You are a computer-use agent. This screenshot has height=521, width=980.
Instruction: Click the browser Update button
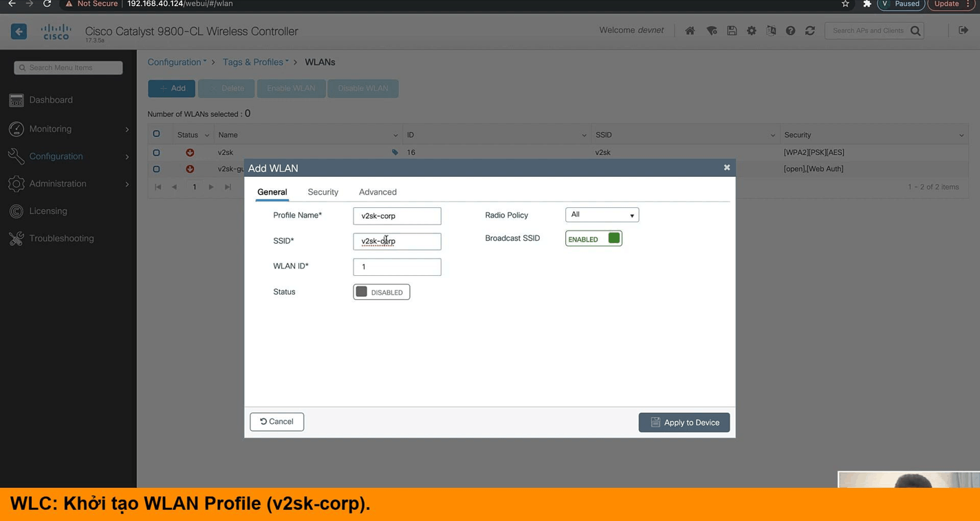tap(951, 4)
